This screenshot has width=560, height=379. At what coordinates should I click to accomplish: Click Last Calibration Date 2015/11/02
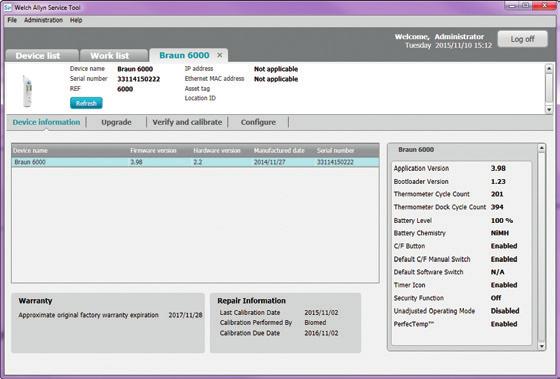[x=321, y=313]
